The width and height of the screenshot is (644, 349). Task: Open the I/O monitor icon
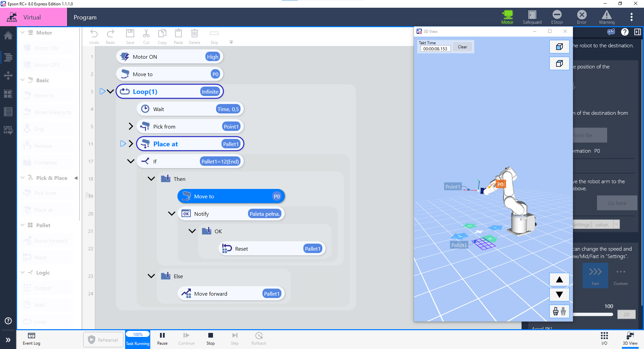coord(604,339)
